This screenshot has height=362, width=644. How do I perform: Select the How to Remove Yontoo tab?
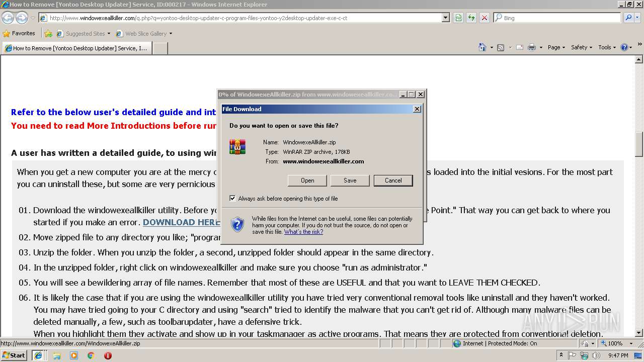coord(76,48)
